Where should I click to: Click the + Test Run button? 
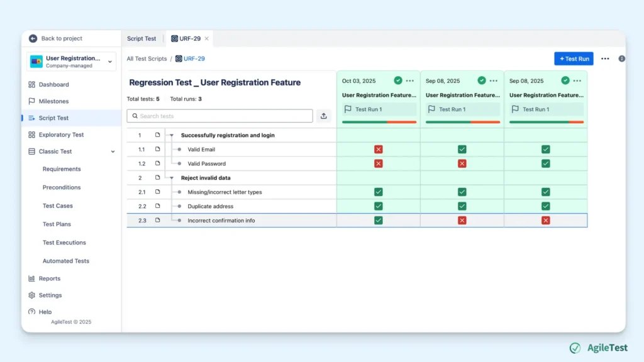[x=574, y=58]
